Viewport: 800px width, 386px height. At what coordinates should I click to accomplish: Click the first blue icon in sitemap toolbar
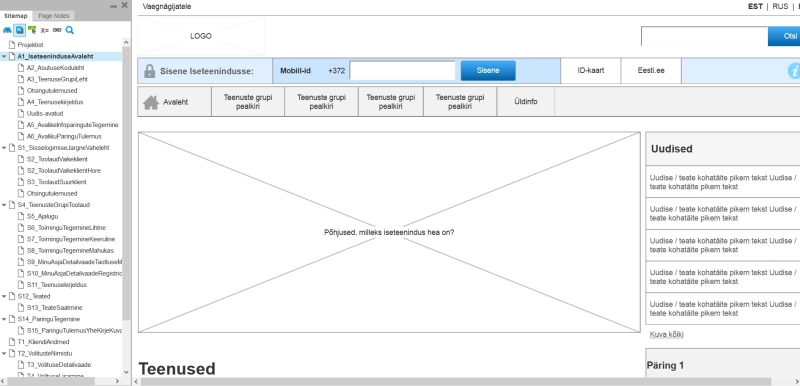coord(7,30)
